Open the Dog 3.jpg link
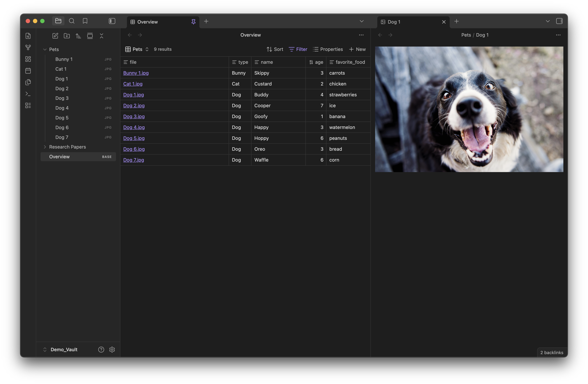The image size is (588, 384). pos(134,116)
